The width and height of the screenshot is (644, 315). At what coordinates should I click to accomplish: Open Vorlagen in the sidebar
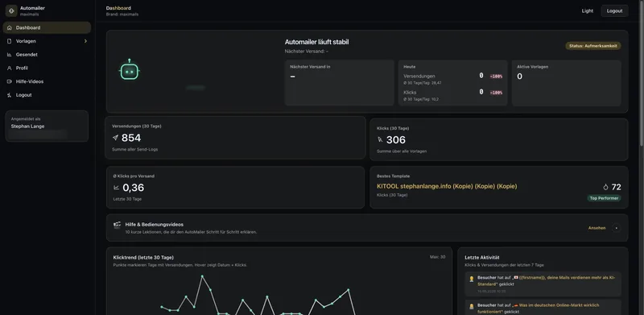pos(47,41)
